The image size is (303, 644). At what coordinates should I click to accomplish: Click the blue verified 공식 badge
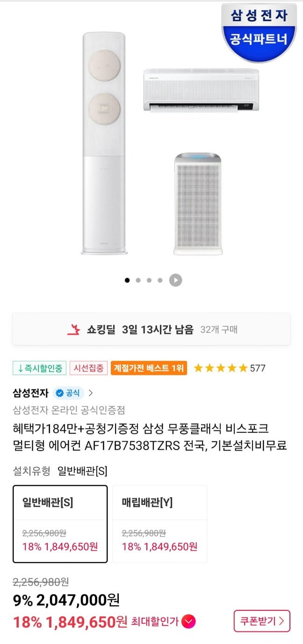tap(68, 393)
